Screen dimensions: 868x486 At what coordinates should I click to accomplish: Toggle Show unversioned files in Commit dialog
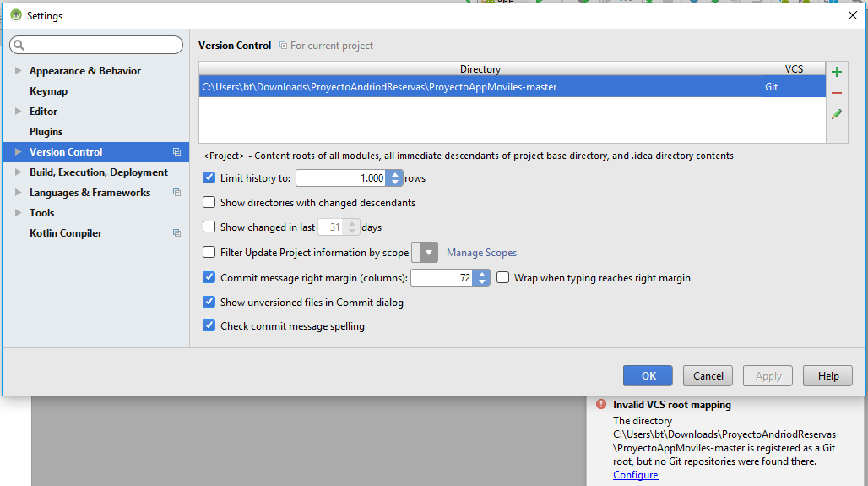(209, 302)
